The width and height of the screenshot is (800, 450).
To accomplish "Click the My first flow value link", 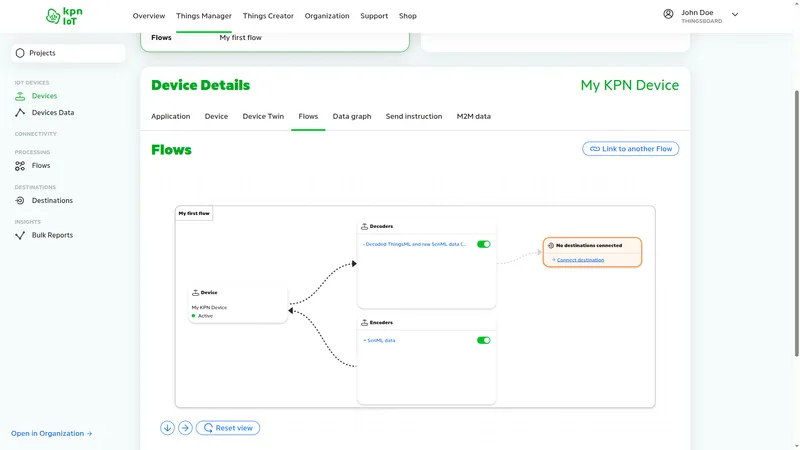I will point(240,37).
